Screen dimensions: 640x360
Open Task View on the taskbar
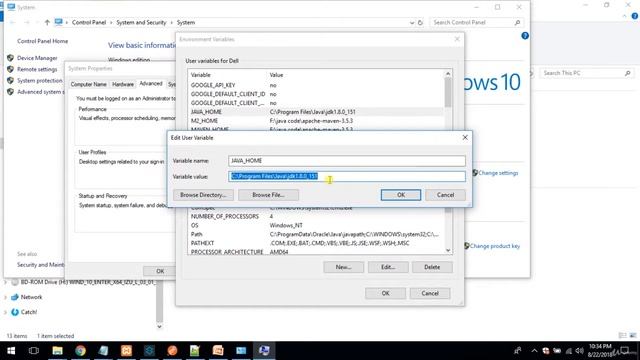coord(34,351)
